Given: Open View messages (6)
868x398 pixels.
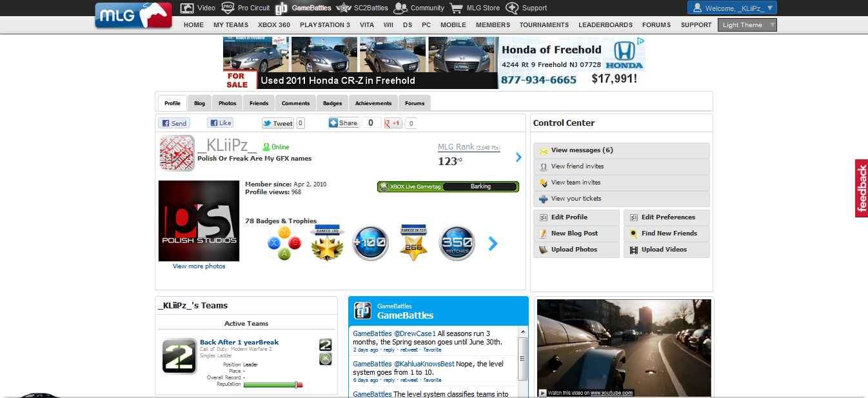Looking at the screenshot, I should (622, 150).
